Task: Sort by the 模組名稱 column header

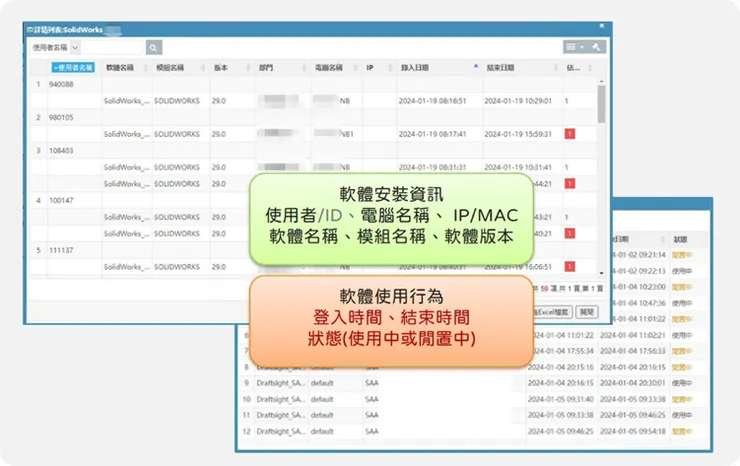Action: [x=170, y=68]
